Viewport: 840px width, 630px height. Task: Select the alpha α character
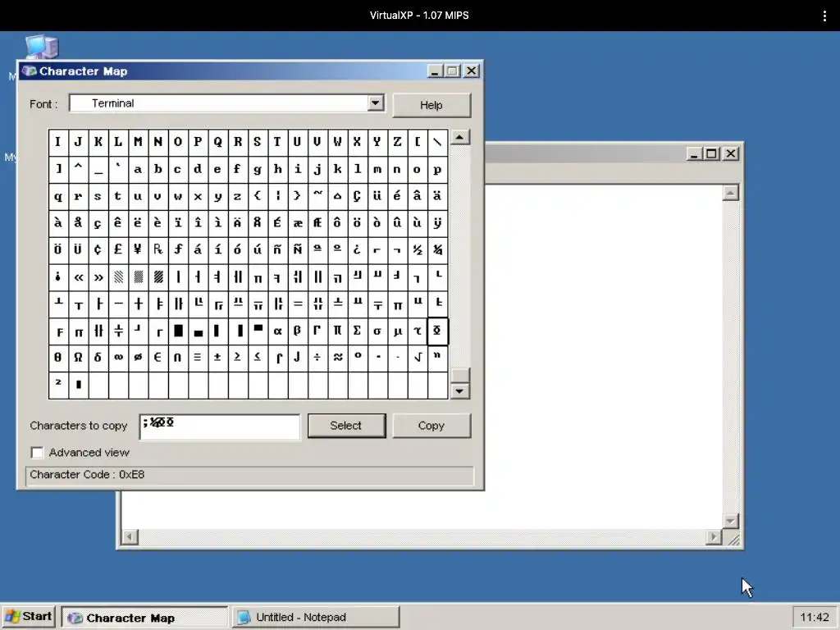click(x=277, y=331)
